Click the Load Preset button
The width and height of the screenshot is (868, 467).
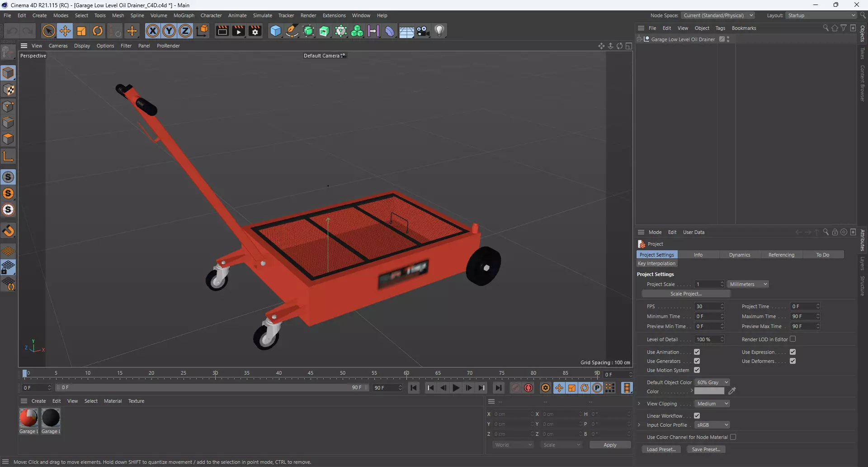click(x=661, y=449)
